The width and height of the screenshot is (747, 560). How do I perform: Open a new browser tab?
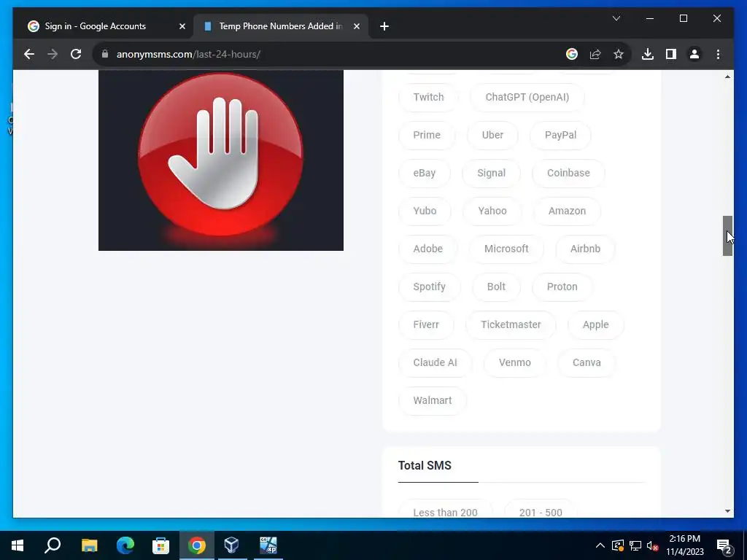[x=384, y=27]
